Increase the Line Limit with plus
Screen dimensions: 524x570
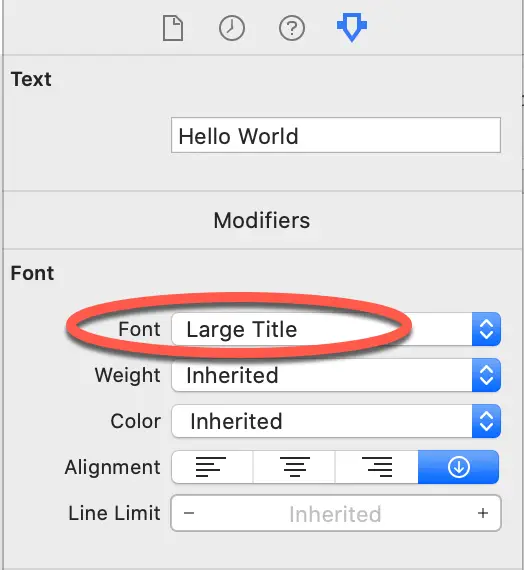tap(483, 513)
